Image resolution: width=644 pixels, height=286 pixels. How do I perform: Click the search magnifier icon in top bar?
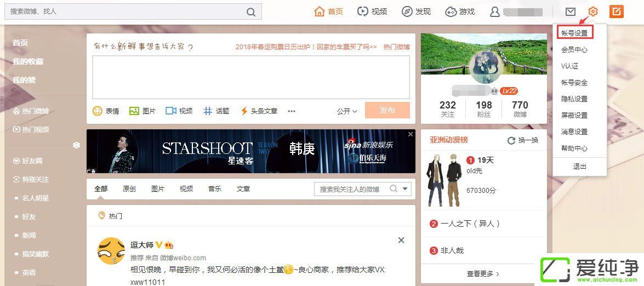tap(250, 12)
